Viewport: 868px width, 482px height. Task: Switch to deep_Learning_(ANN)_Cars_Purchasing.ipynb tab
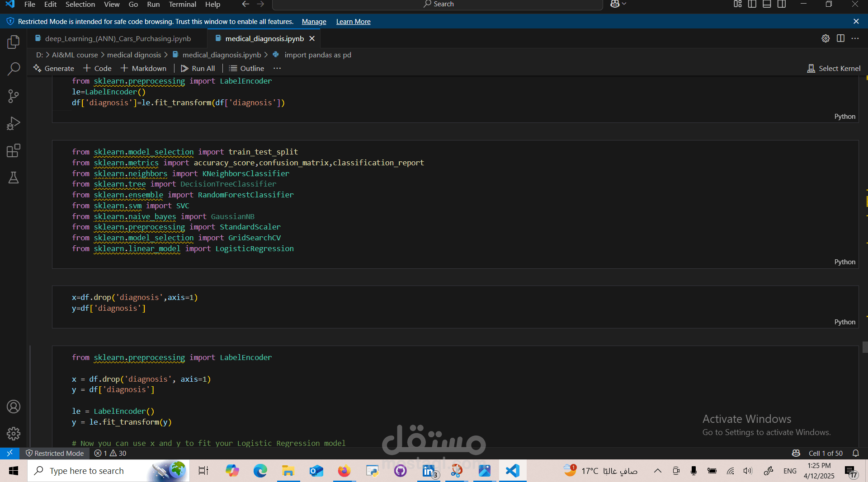coord(118,39)
